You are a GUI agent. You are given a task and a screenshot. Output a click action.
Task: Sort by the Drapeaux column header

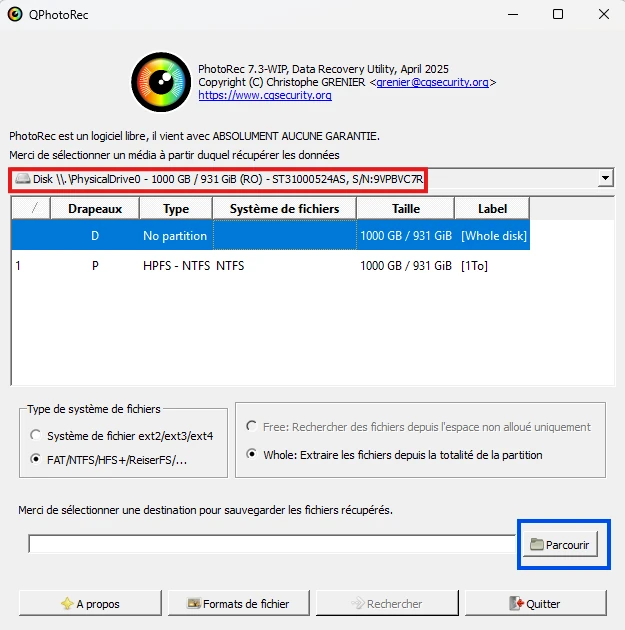95,209
